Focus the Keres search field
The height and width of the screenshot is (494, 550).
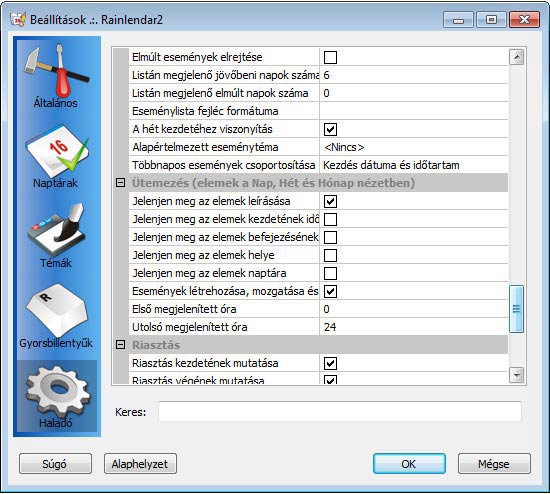pyautogui.click(x=340, y=412)
